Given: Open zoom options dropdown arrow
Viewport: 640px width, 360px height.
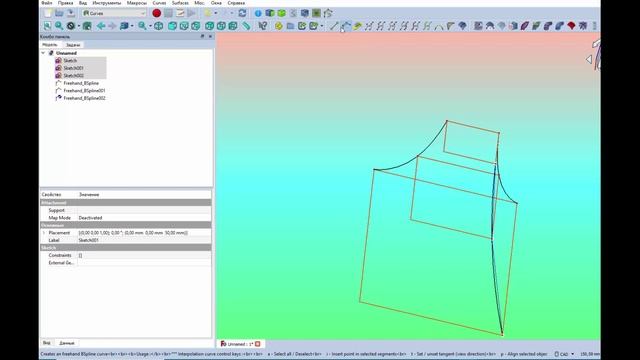Looking at the screenshot, I should coord(150,26).
